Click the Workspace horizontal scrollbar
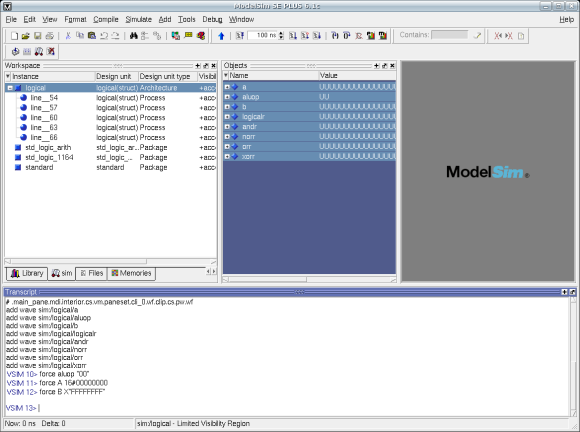The height and width of the screenshot is (432, 580). pyautogui.click(x=110, y=261)
